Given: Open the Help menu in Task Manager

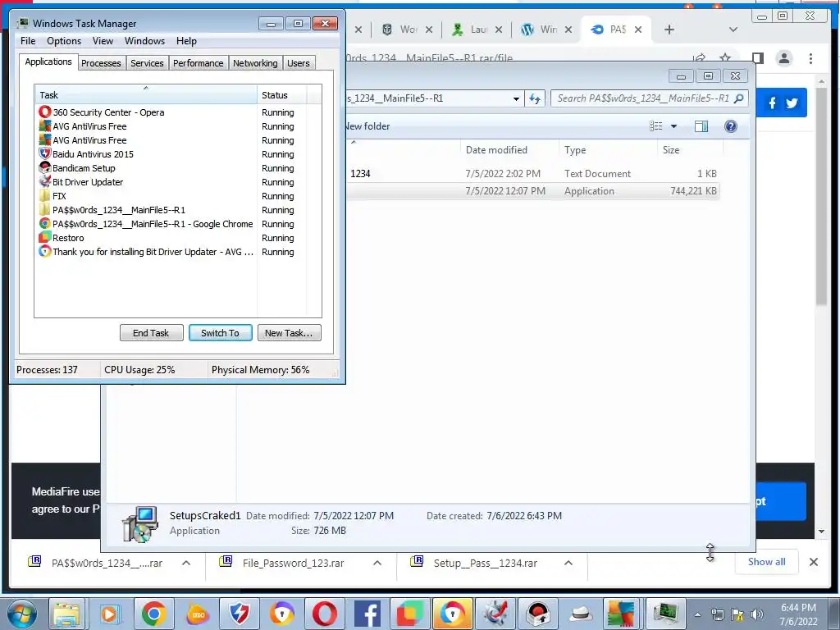Looking at the screenshot, I should [186, 41].
